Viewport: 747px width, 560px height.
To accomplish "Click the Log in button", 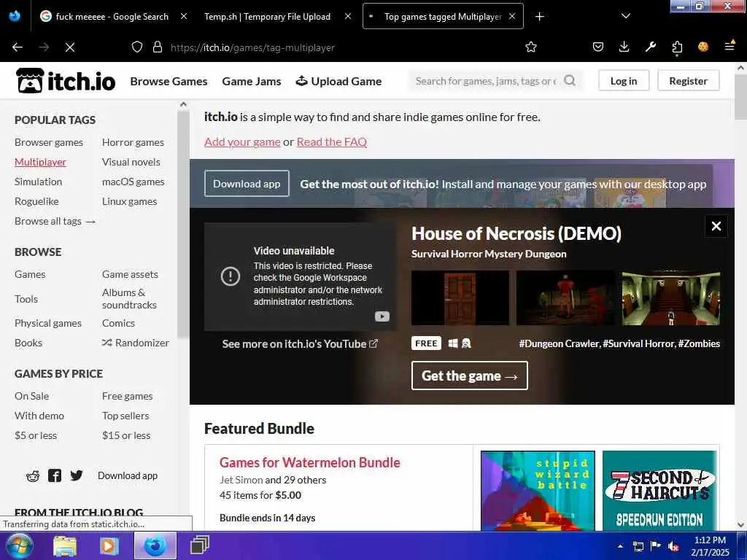I will click(624, 80).
